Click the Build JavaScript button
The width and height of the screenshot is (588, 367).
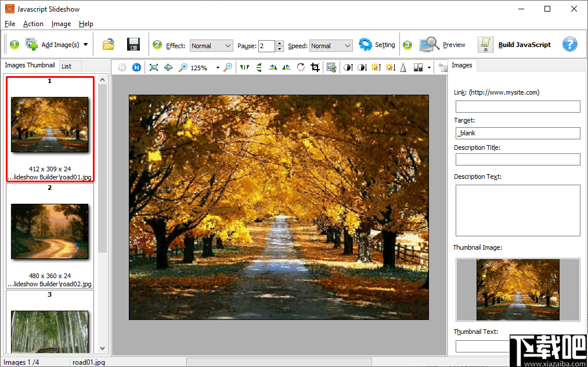point(514,45)
